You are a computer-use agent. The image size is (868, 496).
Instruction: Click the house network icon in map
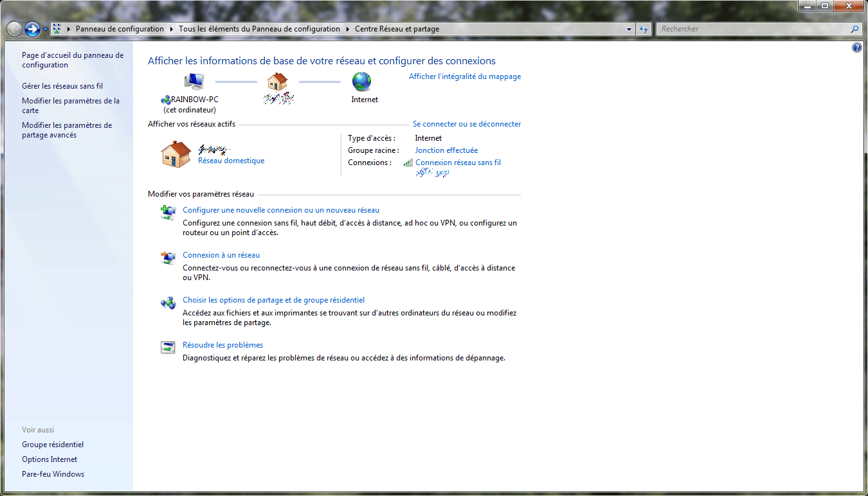pyautogui.click(x=277, y=82)
